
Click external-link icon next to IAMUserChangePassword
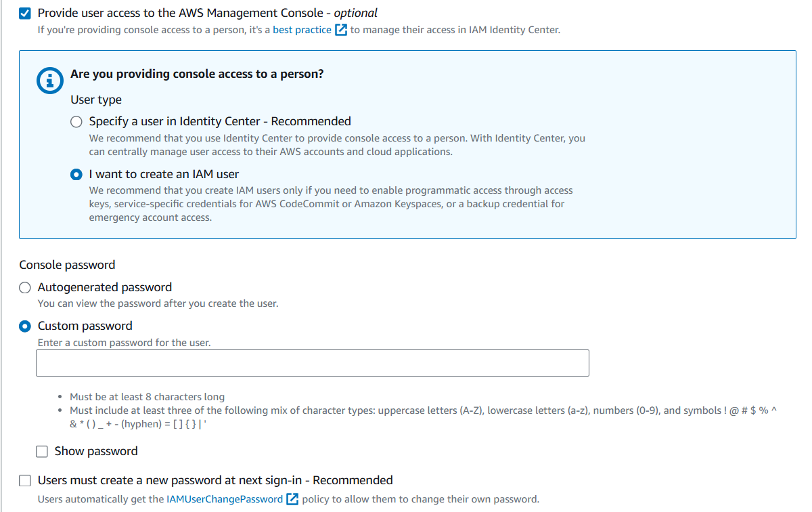(292, 499)
